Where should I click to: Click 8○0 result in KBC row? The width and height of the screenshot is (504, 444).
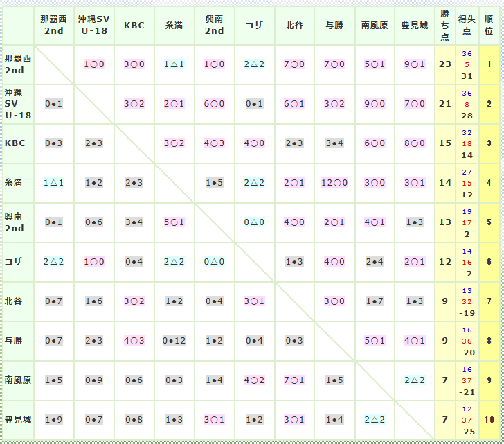coord(414,143)
